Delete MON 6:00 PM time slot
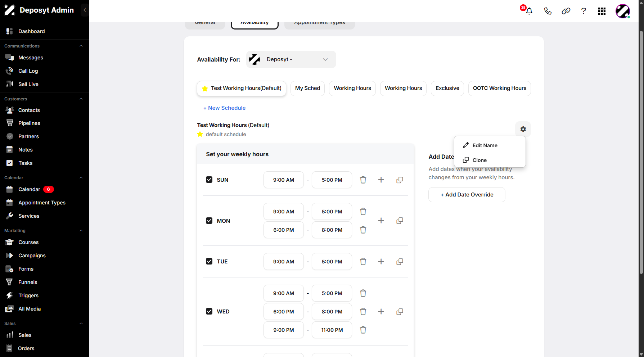 [363, 230]
